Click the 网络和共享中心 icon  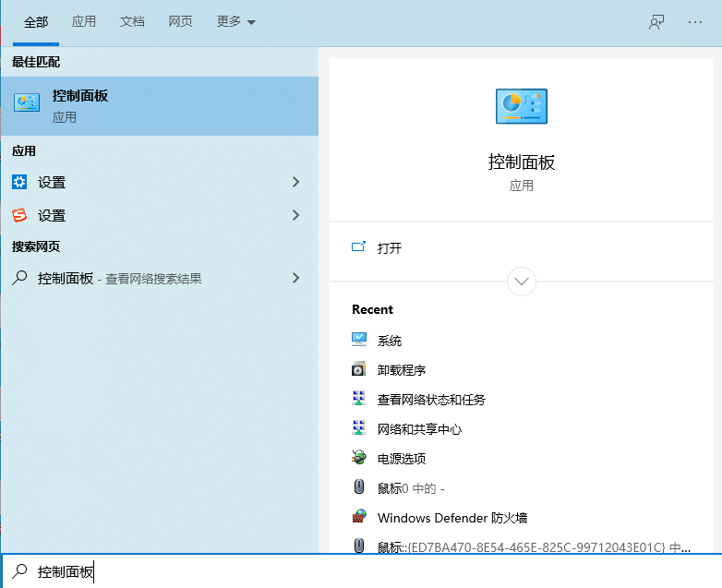click(x=359, y=427)
